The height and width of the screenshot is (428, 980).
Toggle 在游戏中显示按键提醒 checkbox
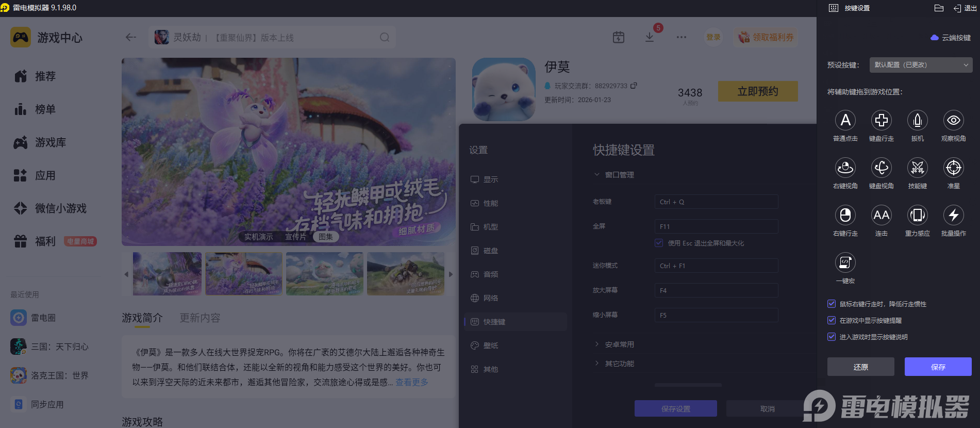832,320
